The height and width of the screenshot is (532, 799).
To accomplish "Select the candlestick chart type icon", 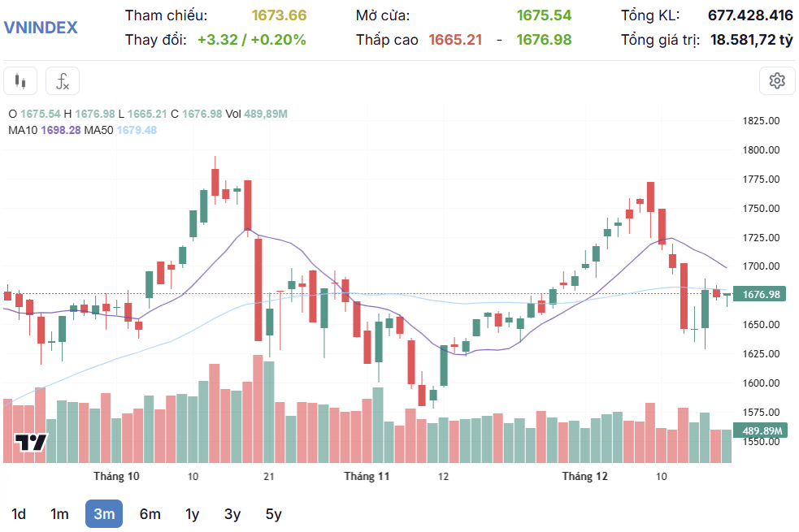I will pyautogui.click(x=20, y=80).
